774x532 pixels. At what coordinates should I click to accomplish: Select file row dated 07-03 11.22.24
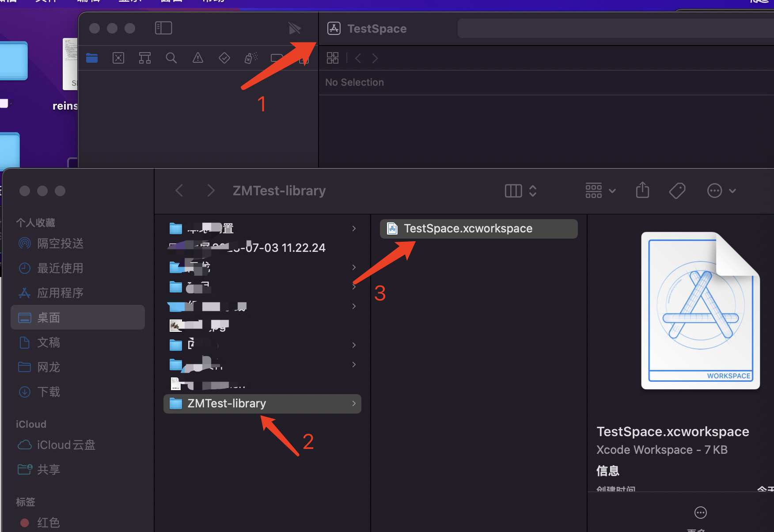(262, 248)
